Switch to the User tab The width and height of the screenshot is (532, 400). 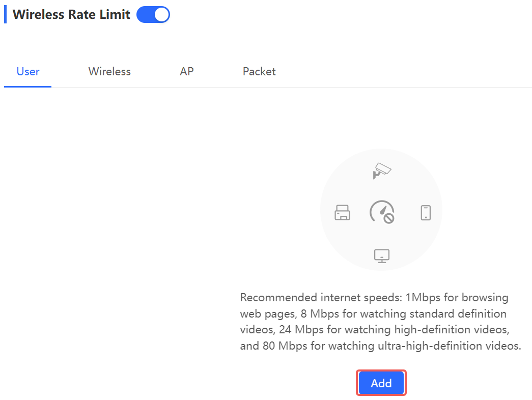[x=28, y=72]
